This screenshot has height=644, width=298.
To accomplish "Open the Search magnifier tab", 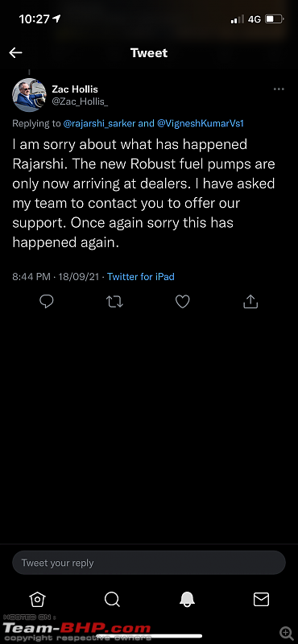I will click(112, 599).
